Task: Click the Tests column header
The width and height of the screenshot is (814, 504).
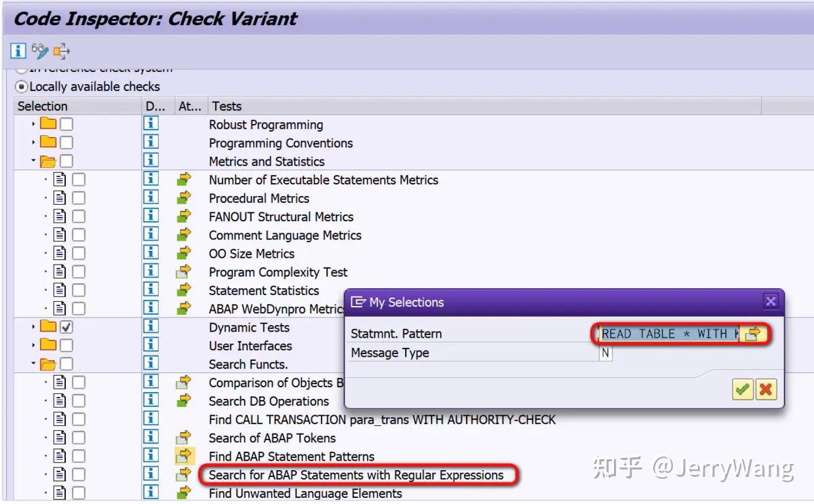Action: [x=226, y=106]
